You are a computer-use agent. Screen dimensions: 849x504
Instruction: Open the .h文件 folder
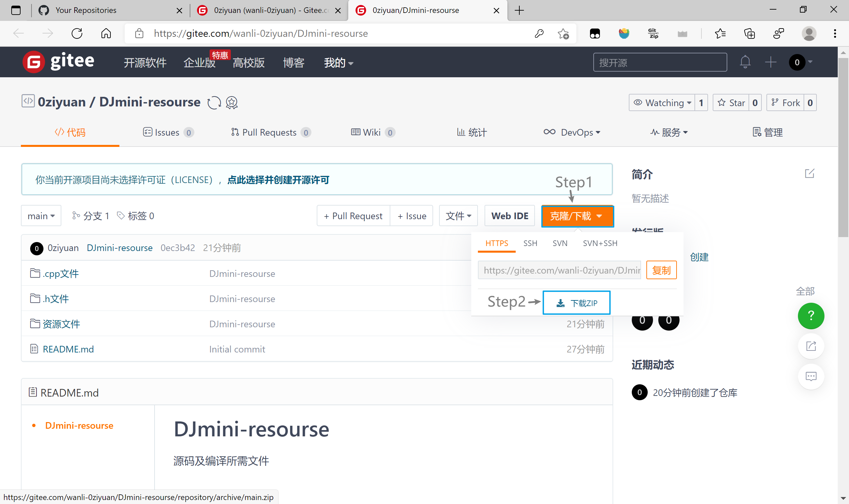pyautogui.click(x=56, y=298)
